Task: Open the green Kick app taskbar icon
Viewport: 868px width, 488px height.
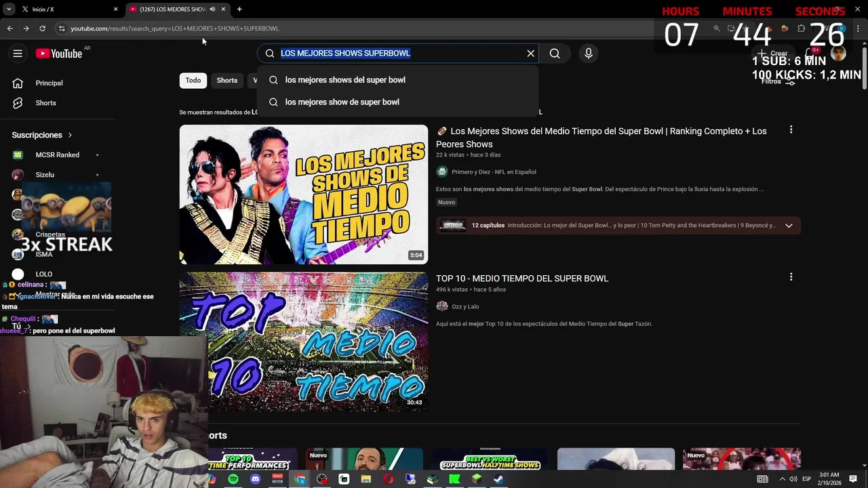Action: pyautogui.click(x=454, y=479)
